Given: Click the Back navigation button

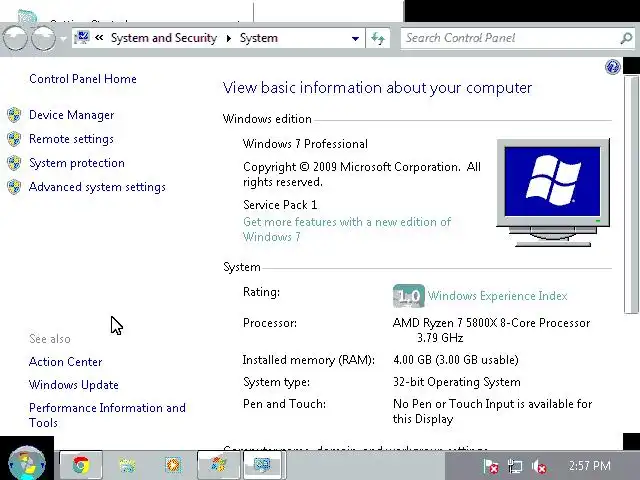Looking at the screenshot, I should tap(15, 38).
